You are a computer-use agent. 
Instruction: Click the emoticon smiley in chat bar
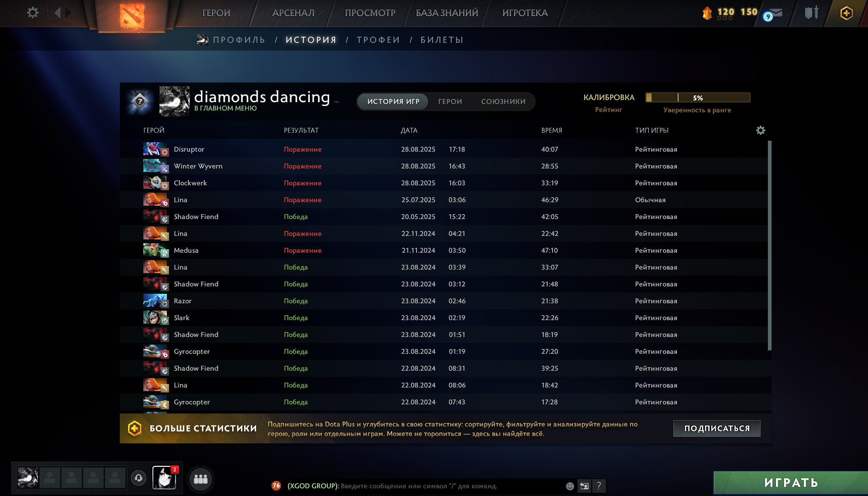tap(570, 486)
